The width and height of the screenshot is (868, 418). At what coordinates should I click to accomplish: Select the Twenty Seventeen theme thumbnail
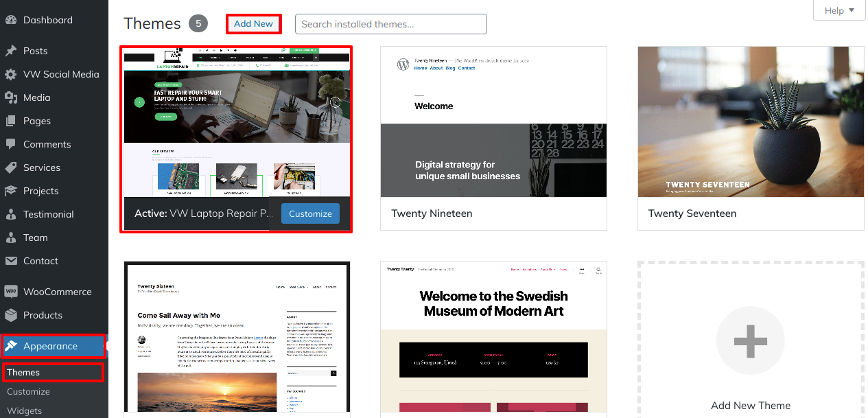pos(751,121)
